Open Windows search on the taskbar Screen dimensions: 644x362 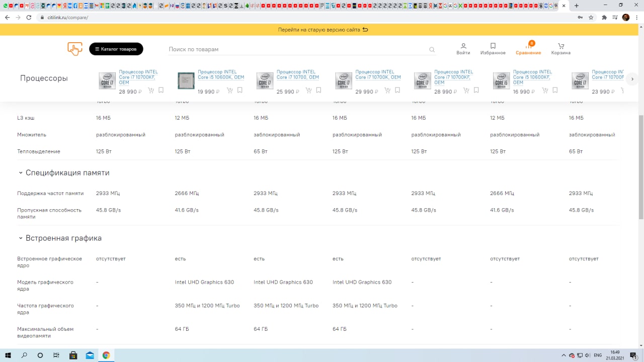pos(24,355)
